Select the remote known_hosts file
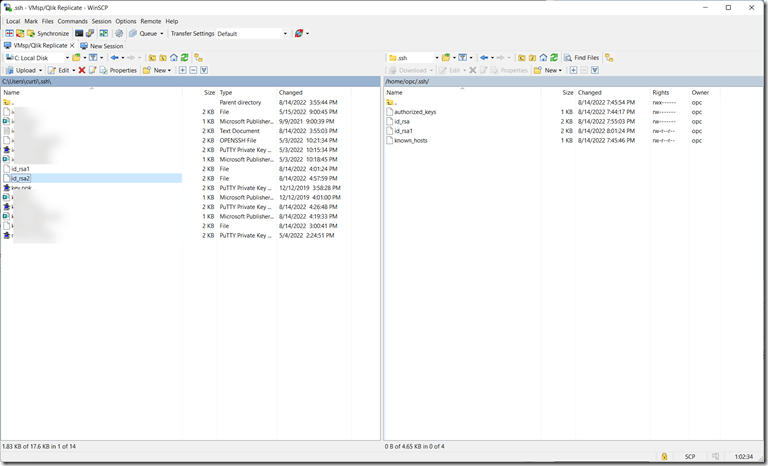768x466 pixels. tap(410, 140)
